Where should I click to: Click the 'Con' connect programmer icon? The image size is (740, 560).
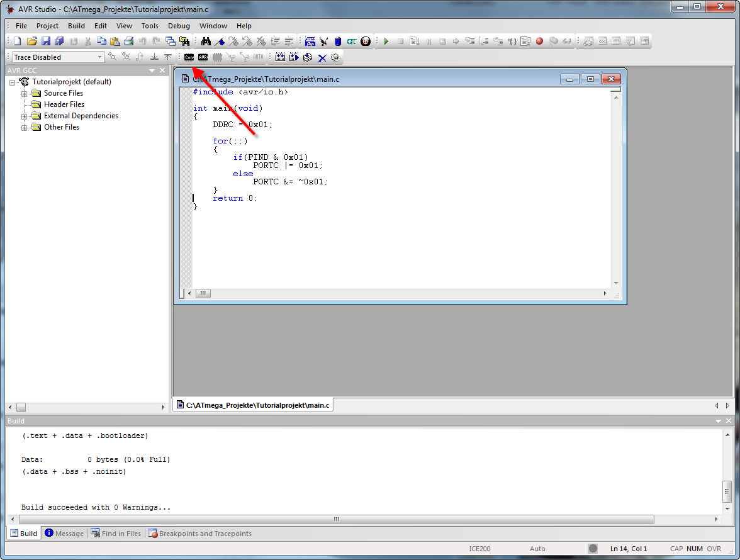189,57
